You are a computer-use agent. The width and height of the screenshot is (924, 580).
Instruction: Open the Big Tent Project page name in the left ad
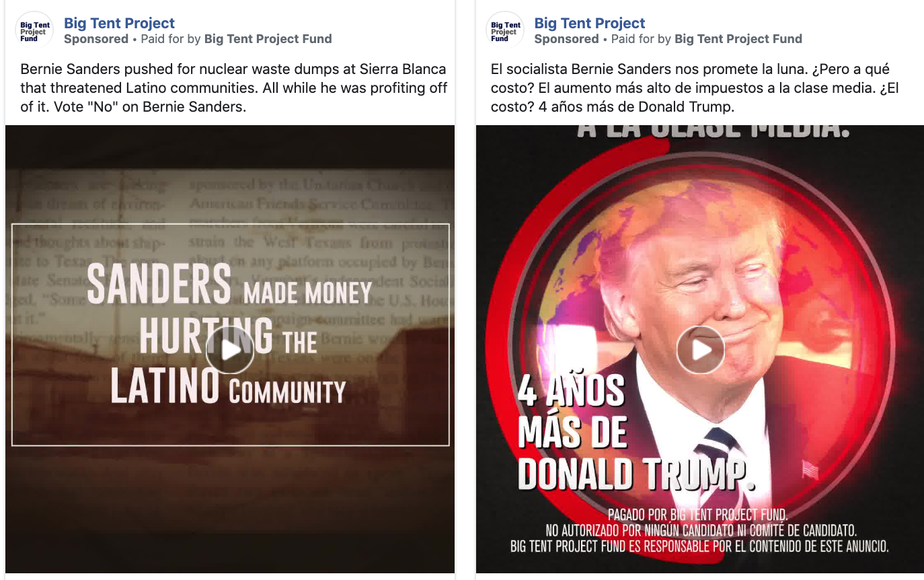coord(119,23)
